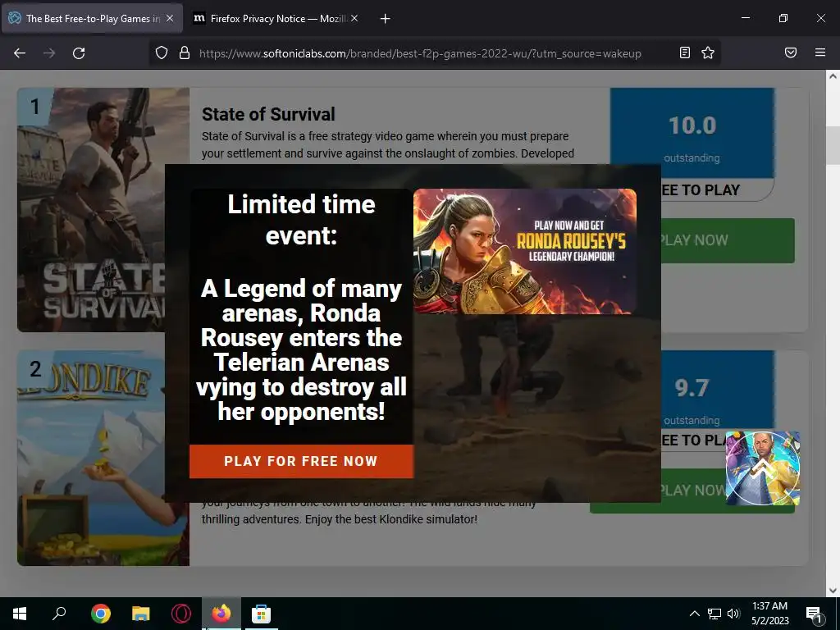Launch Opera browser from the taskbar
The height and width of the screenshot is (630, 840).
pos(181,614)
